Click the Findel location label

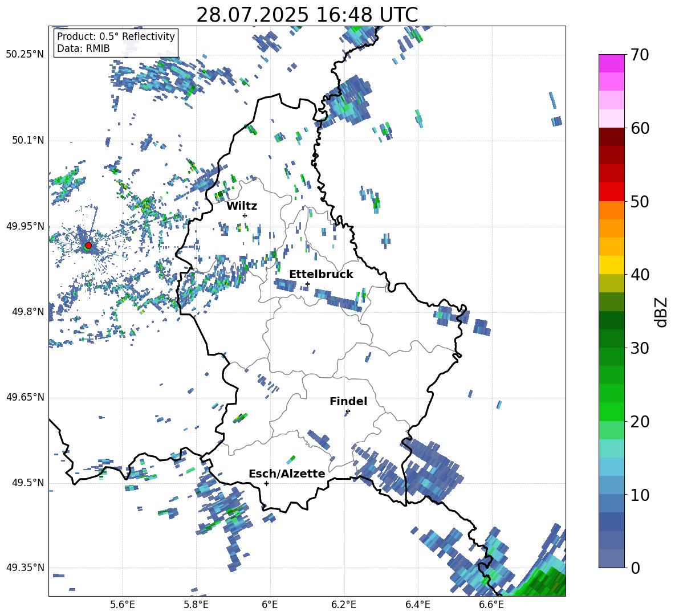pos(348,401)
